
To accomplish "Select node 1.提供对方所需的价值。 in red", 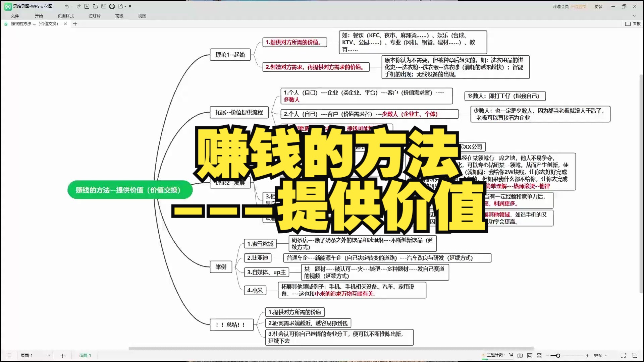I will click(294, 42).
